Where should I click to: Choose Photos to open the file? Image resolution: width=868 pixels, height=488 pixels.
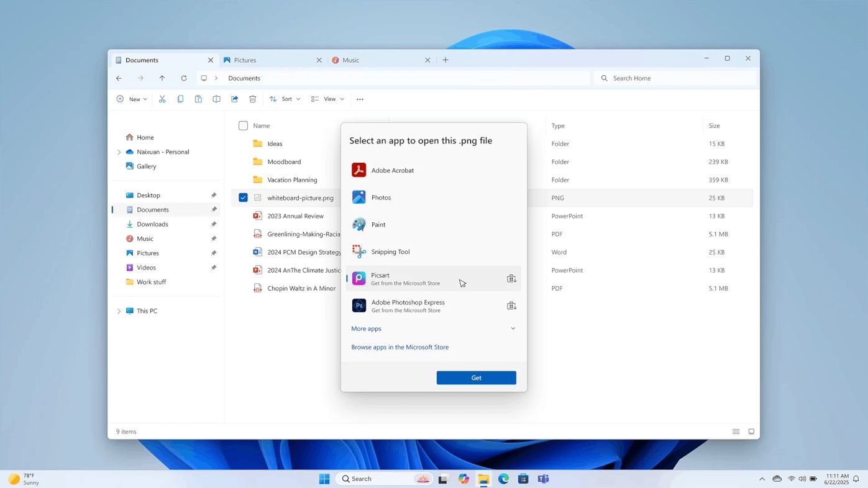[x=433, y=197]
